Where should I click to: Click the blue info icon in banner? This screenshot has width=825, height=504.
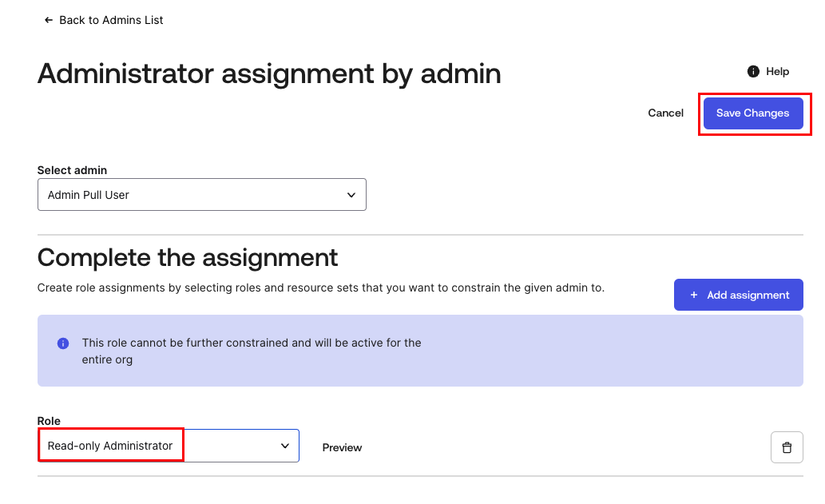[62, 343]
